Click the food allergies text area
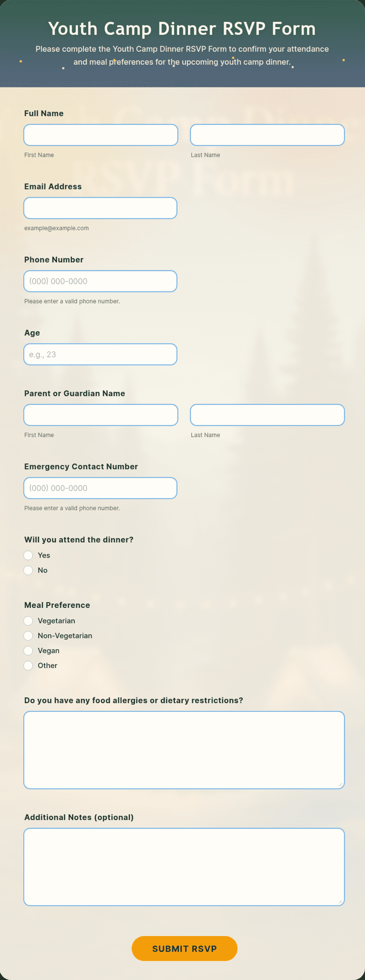 [x=184, y=750]
